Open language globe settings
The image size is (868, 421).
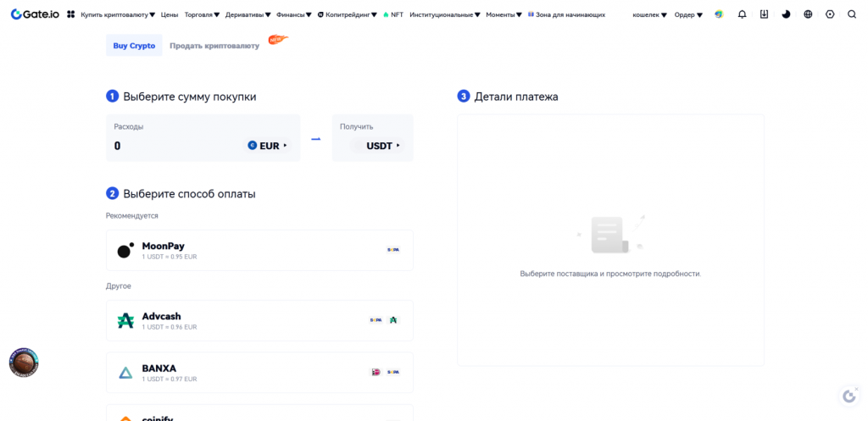(808, 14)
